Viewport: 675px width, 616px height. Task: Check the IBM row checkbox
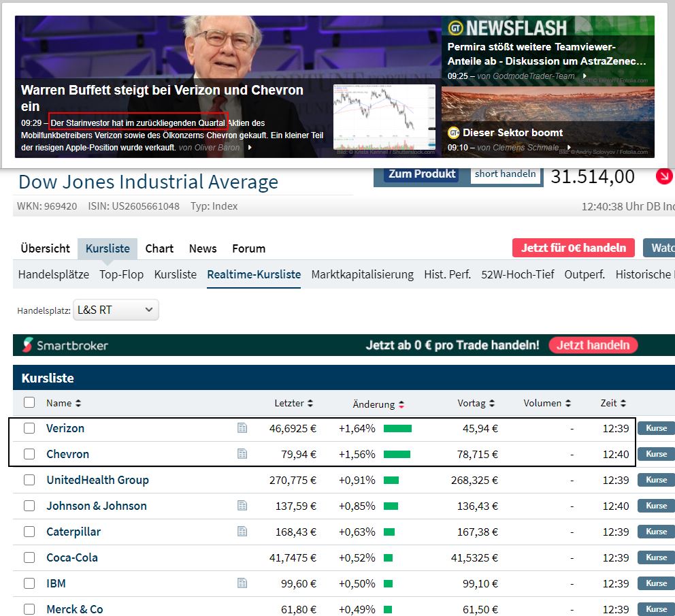point(29,583)
